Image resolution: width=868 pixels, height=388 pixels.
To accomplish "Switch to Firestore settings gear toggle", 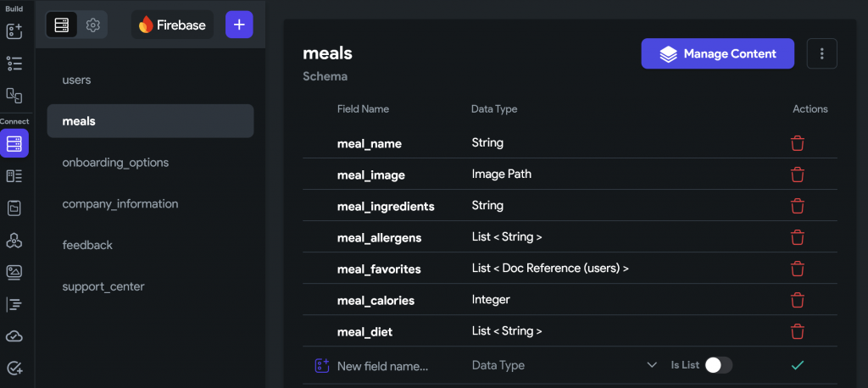I will tap(93, 25).
